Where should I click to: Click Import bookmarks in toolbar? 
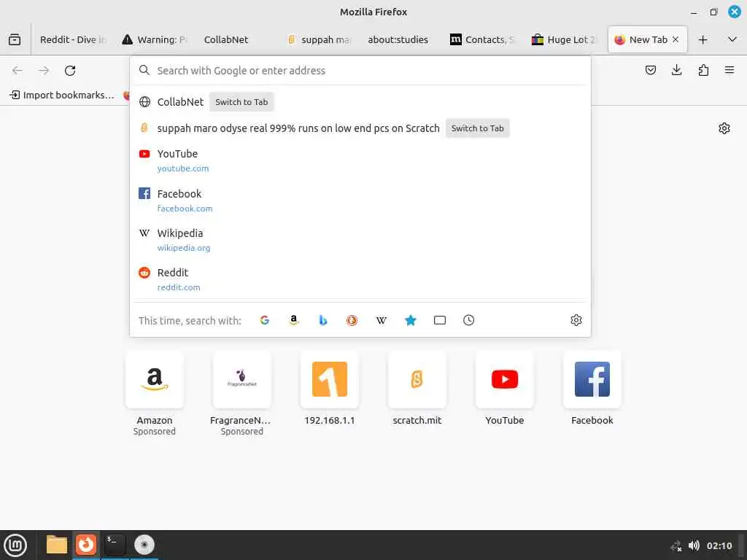click(62, 95)
